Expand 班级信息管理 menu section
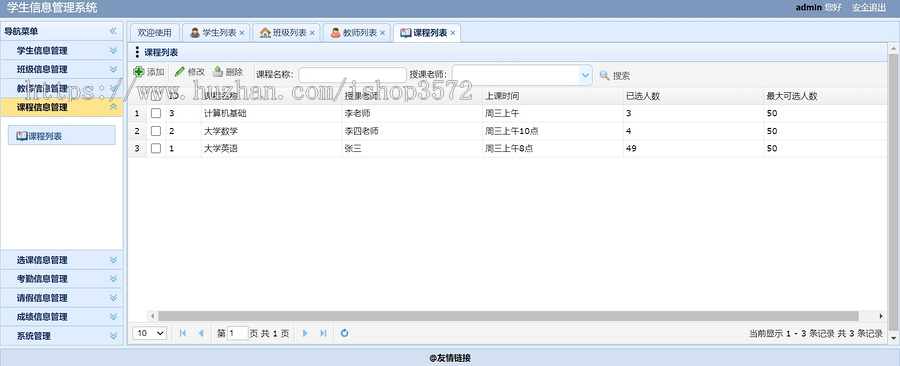The width and height of the screenshot is (900, 366). coord(113,69)
